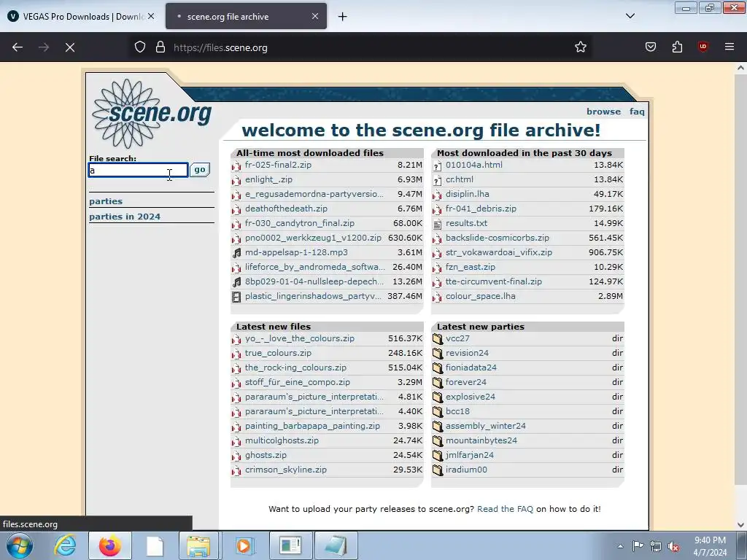Open Windows Explorer folder from taskbar

(198, 546)
